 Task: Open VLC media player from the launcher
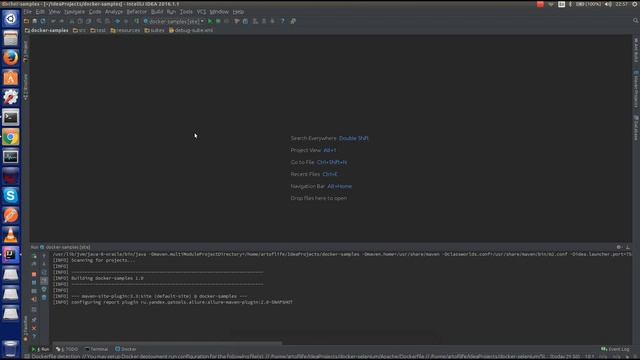[x=11, y=235]
